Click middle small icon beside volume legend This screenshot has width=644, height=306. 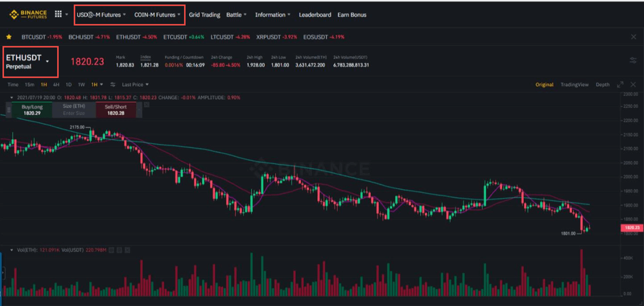[x=119, y=250]
